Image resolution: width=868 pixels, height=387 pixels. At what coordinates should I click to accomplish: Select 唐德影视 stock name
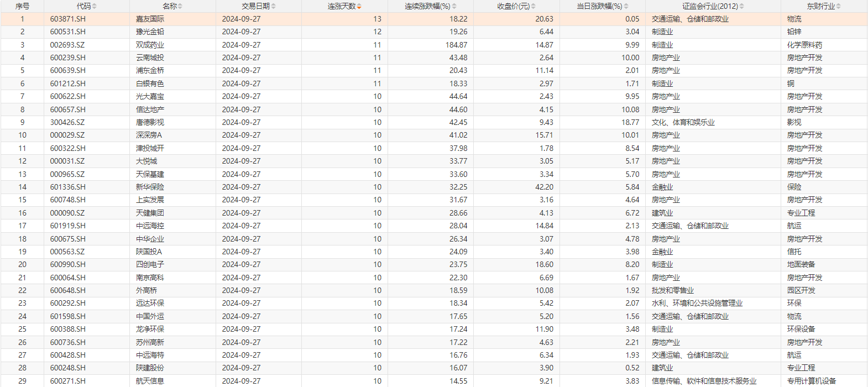tap(150, 122)
